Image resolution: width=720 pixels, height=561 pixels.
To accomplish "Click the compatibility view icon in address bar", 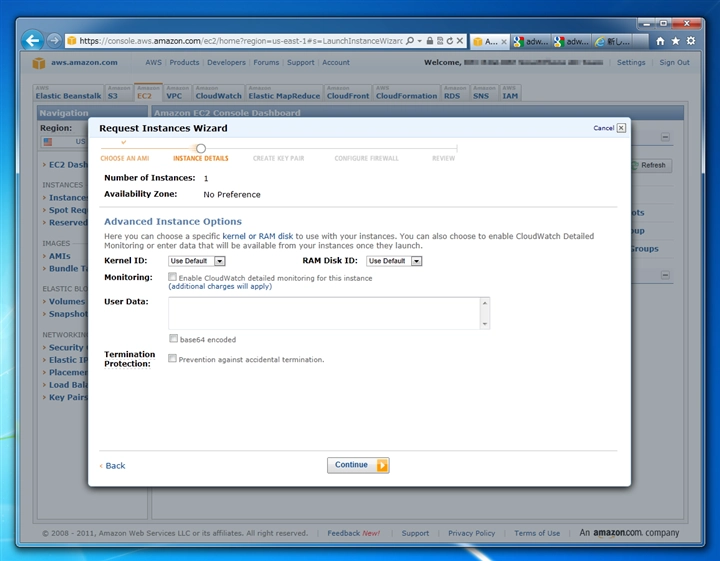I will tap(440, 41).
